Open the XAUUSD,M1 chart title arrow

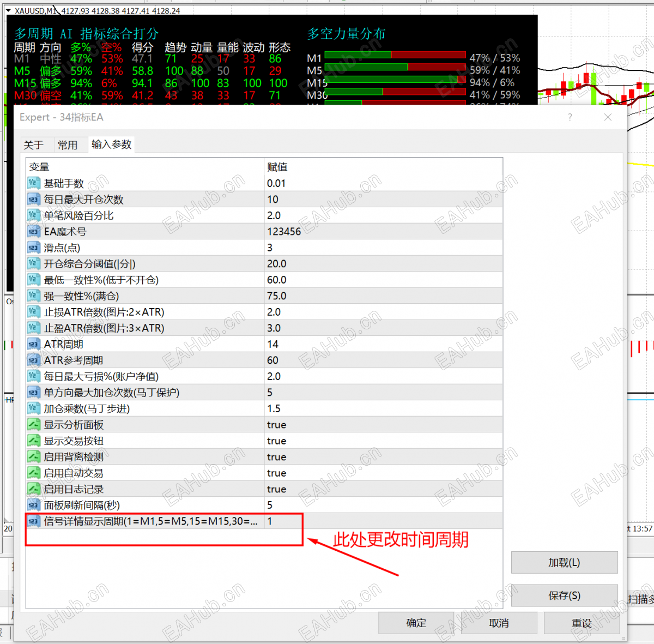coord(8,10)
